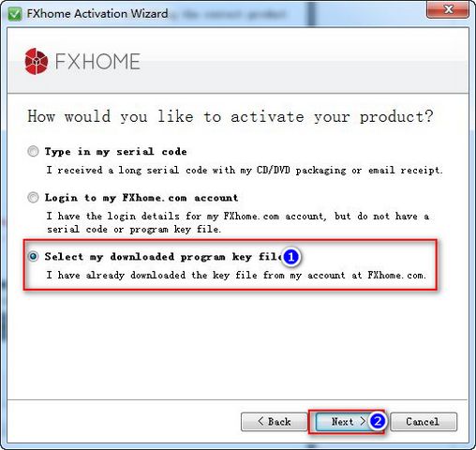
Task: Click the FXHOME wordmark text in header
Action: 97,62
